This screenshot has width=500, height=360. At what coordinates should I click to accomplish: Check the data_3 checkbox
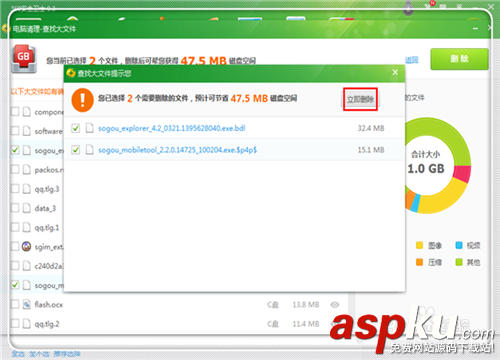click(x=15, y=208)
